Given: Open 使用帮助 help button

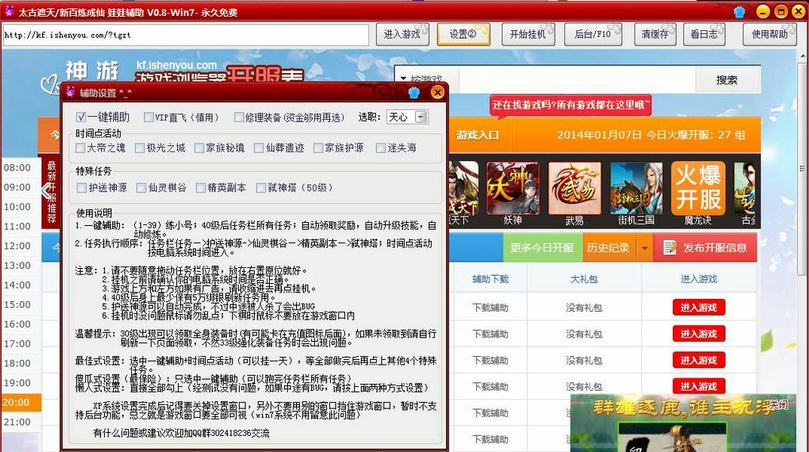Looking at the screenshot, I should (769, 35).
